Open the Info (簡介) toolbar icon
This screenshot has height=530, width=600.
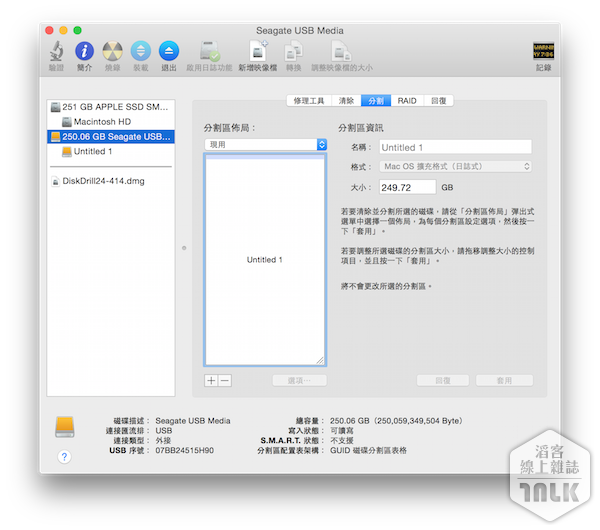(85, 51)
